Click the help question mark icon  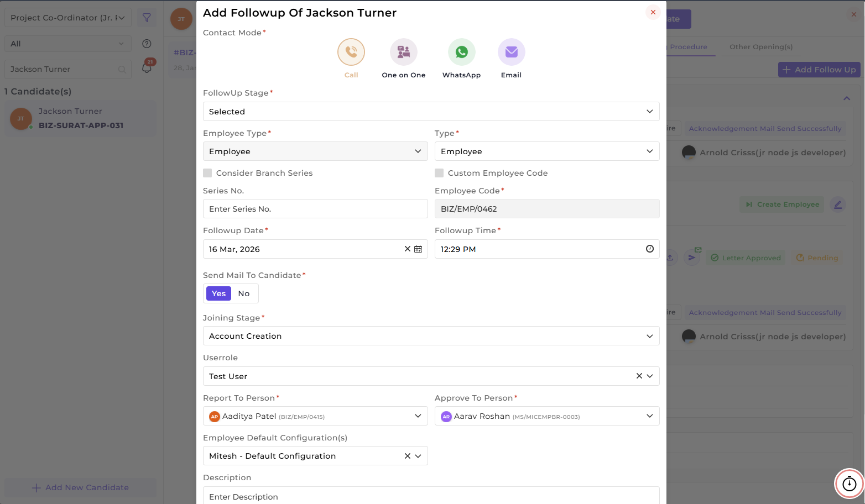click(x=147, y=44)
